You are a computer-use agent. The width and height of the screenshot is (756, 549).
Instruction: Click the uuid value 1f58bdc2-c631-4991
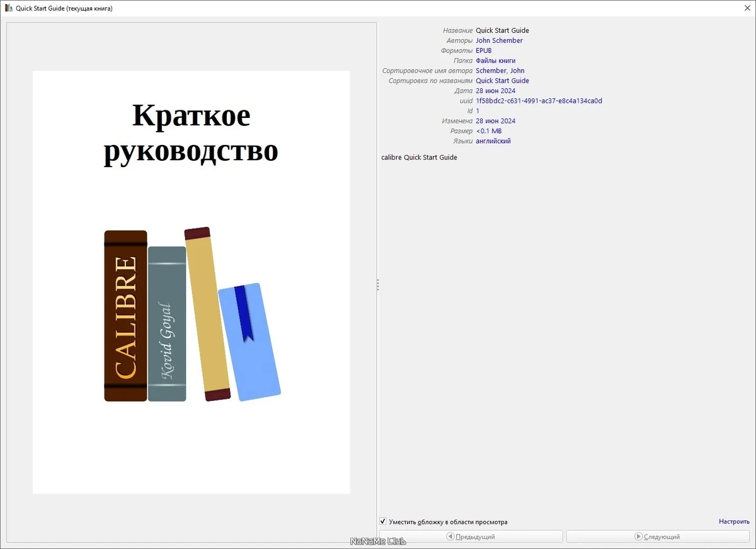[539, 101]
